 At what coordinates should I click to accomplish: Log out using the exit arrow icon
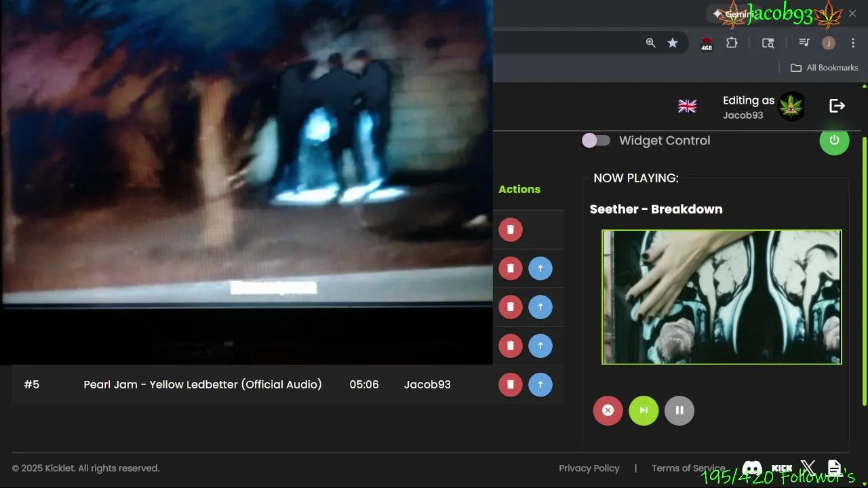click(x=837, y=106)
